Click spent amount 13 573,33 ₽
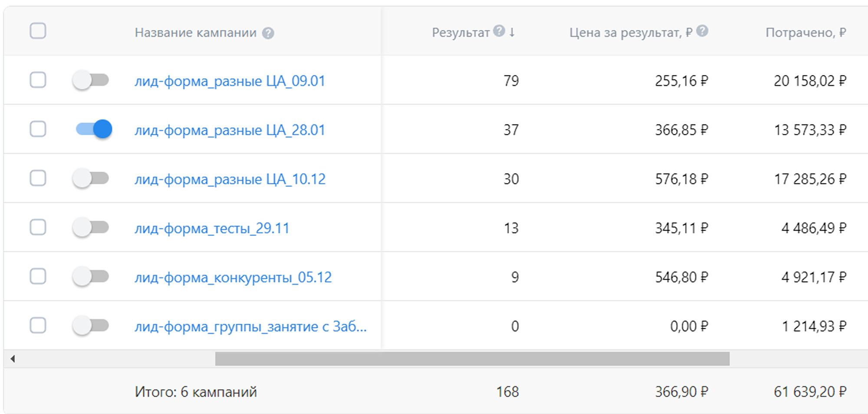This screenshot has height=414, width=868. coord(810,130)
